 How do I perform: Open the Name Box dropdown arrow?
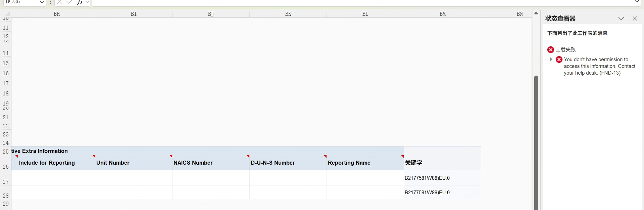tap(42, 2)
